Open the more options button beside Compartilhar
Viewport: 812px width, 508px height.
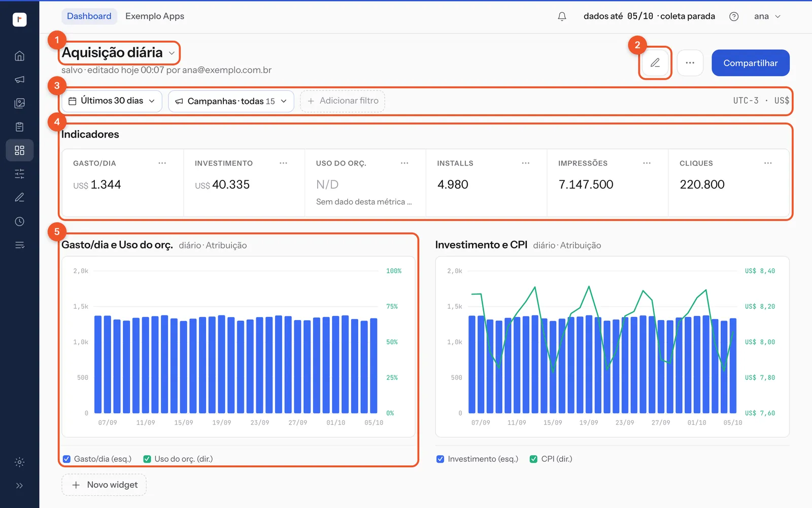click(690, 63)
